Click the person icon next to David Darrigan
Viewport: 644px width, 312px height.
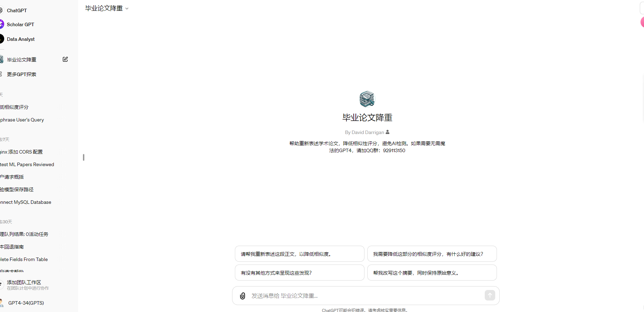[388, 132]
